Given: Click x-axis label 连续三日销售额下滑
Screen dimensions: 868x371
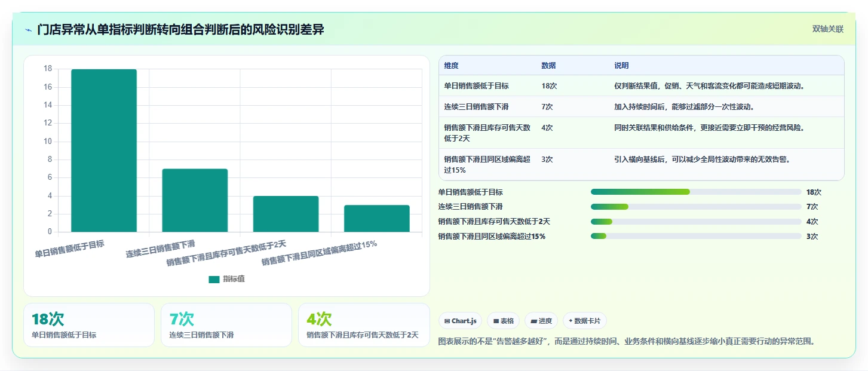Looking at the screenshot, I should click(x=160, y=249).
